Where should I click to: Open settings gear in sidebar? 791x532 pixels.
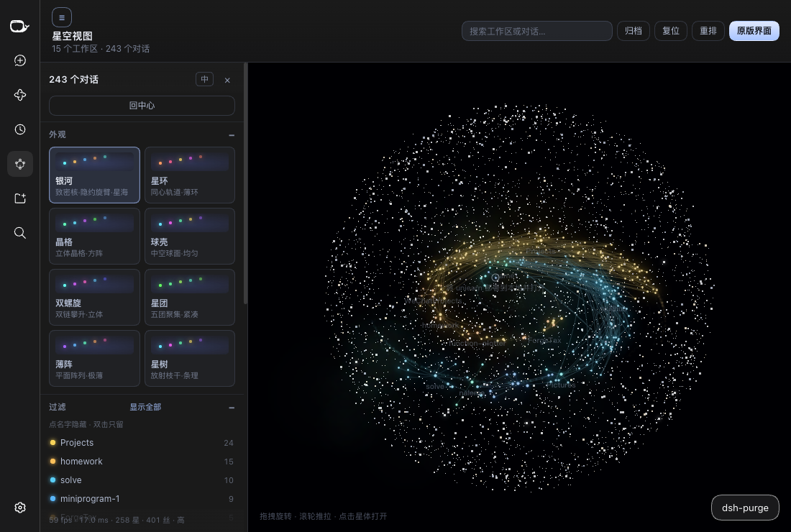click(x=19, y=508)
